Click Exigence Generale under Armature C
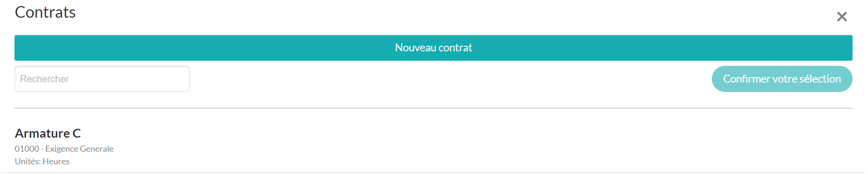The height and width of the screenshot is (175, 868). pyautogui.click(x=80, y=148)
